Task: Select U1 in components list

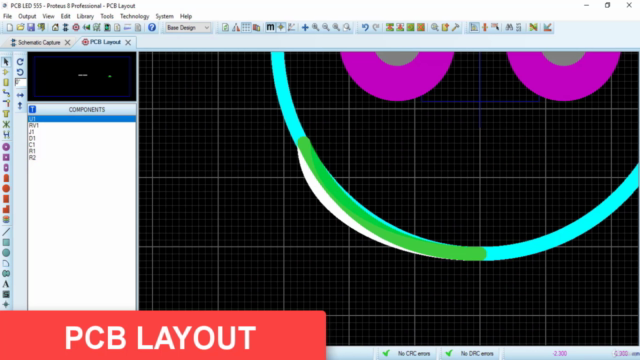Action: coord(82,119)
